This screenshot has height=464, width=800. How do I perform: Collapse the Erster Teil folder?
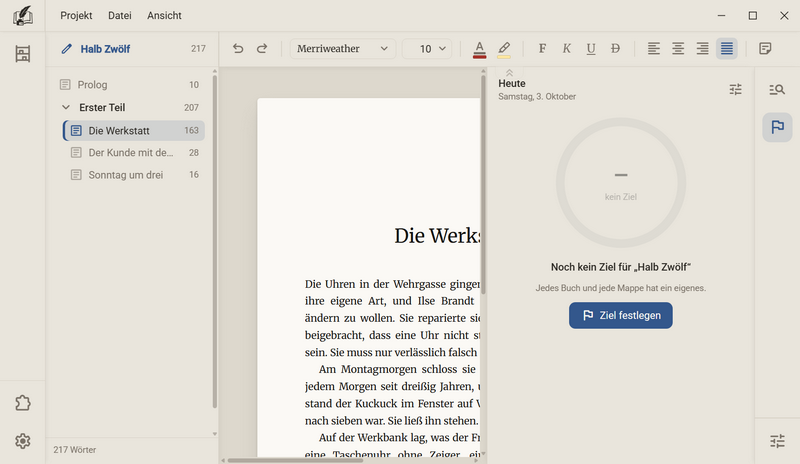[66, 107]
